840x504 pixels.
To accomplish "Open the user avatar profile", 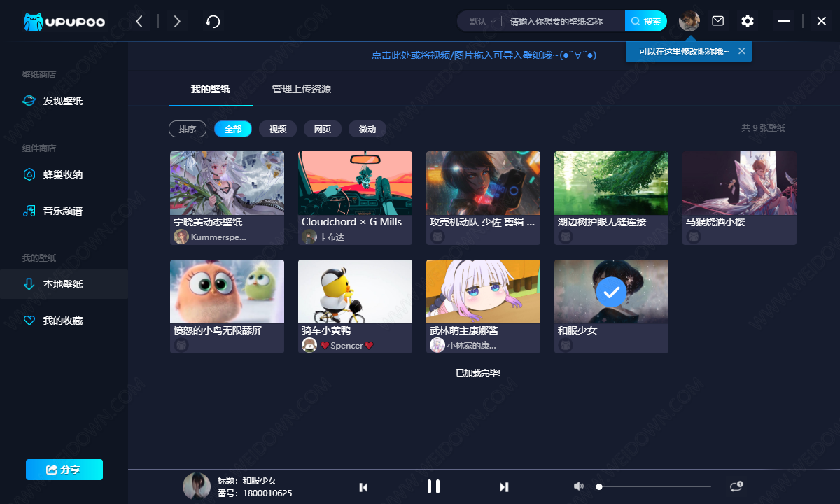I will (689, 21).
